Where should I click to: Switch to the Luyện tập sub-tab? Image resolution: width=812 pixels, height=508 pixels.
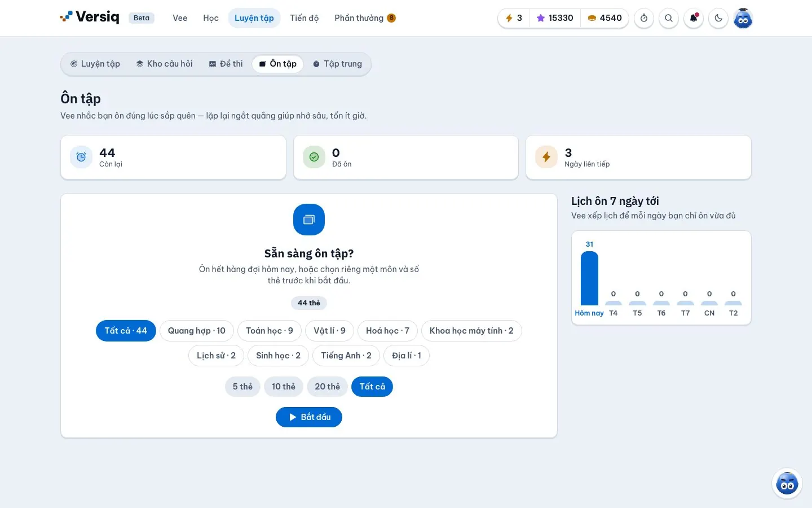(x=95, y=64)
